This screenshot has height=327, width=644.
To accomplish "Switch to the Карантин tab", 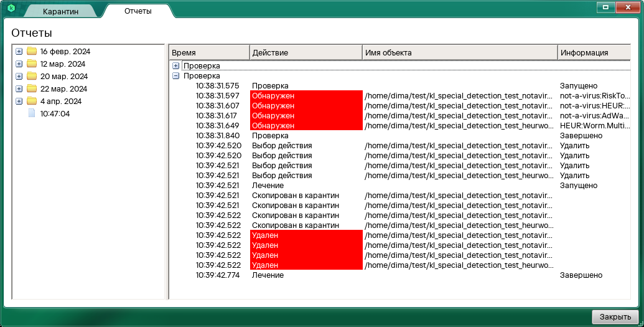I will (60, 12).
